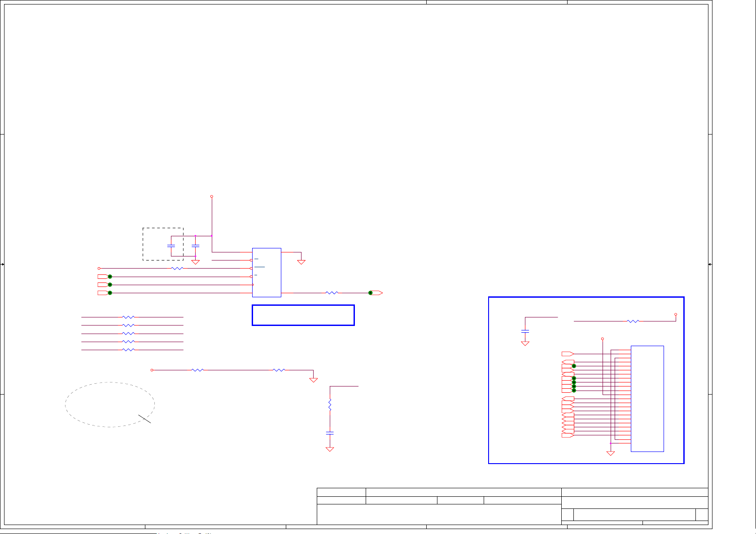Select the resistor between IC output and output port
Image resolution: width=756 pixels, height=534 pixels.
pos(332,293)
